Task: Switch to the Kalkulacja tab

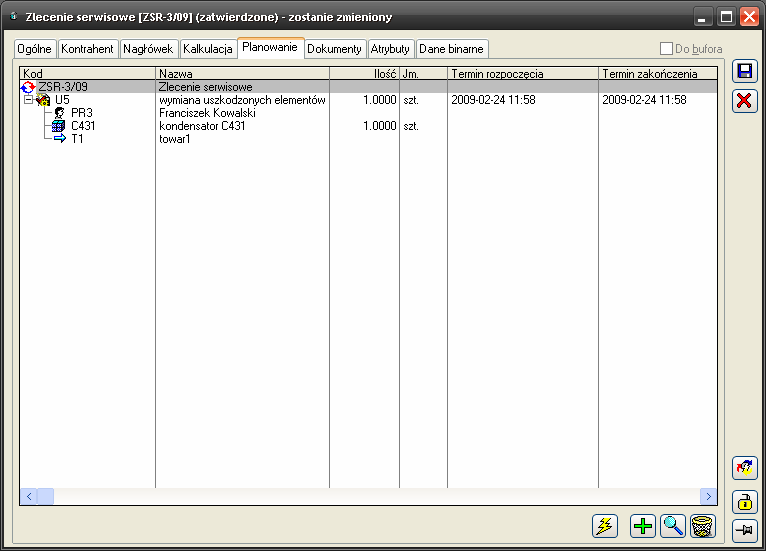Action: click(208, 49)
